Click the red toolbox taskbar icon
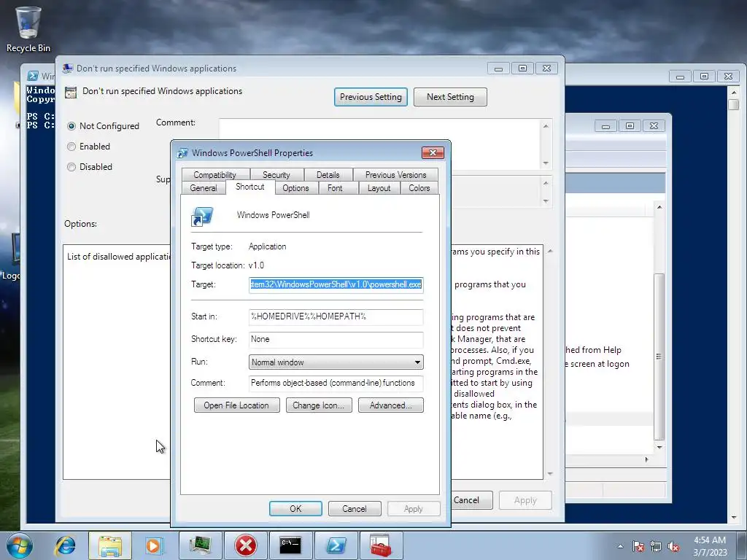747x560 pixels. [x=381, y=545]
